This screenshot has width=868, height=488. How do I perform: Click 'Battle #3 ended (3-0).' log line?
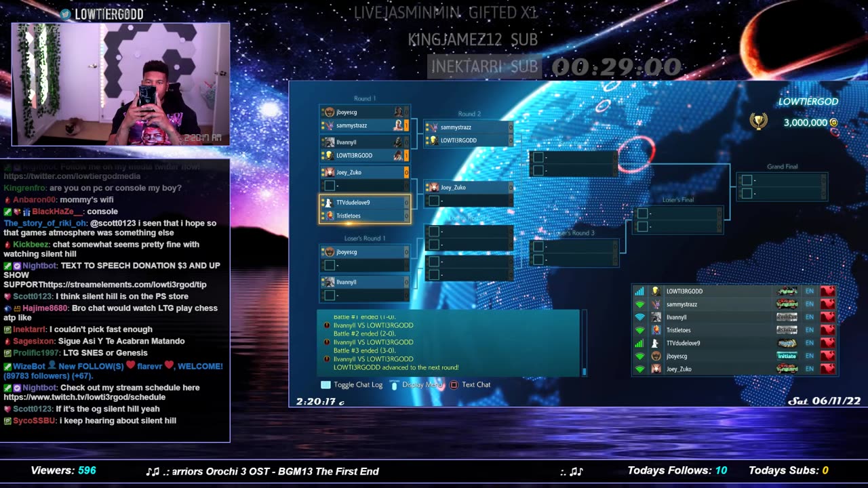[366, 350]
